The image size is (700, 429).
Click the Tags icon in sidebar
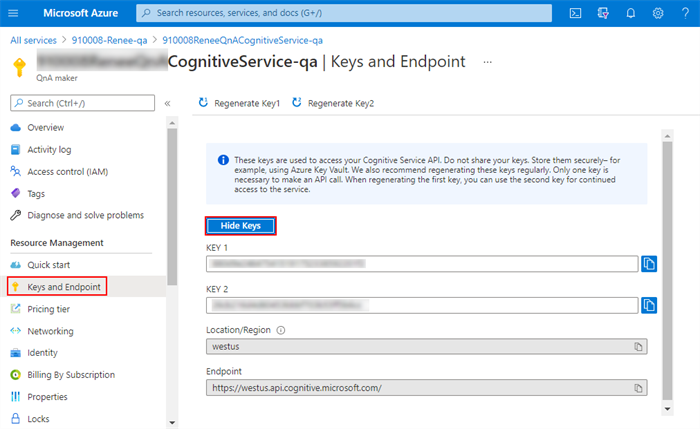[16, 193]
